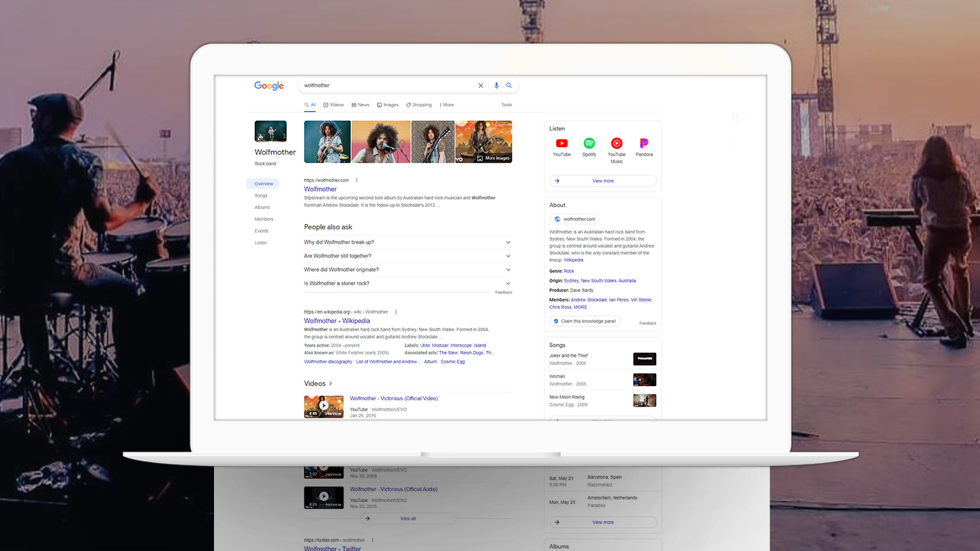Open the Wolfmother band thumbnail above the title
Image resolution: width=980 pixels, height=551 pixels.
[271, 131]
